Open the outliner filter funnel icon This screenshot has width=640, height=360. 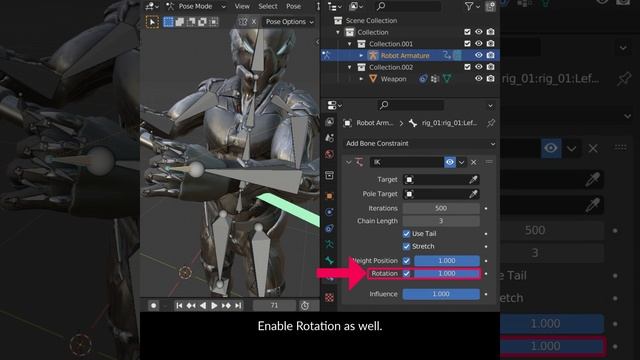469,6
